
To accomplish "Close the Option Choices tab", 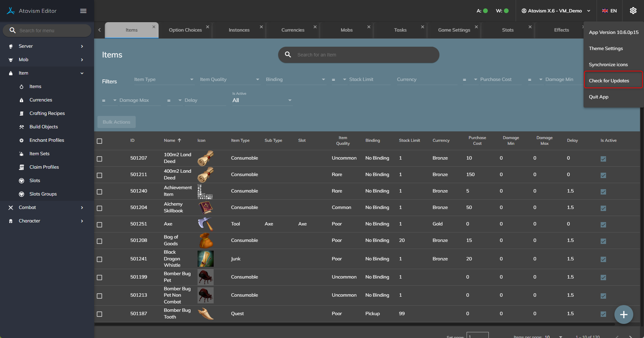I will click(208, 27).
